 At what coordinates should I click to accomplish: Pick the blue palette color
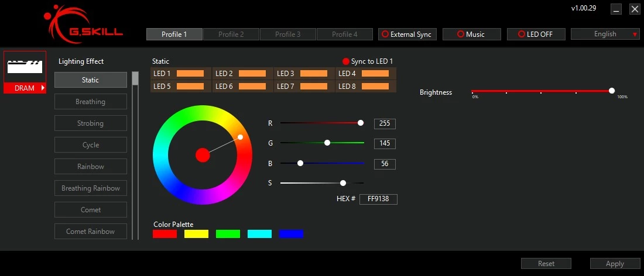pyautogui.click(x=291, y=234)
